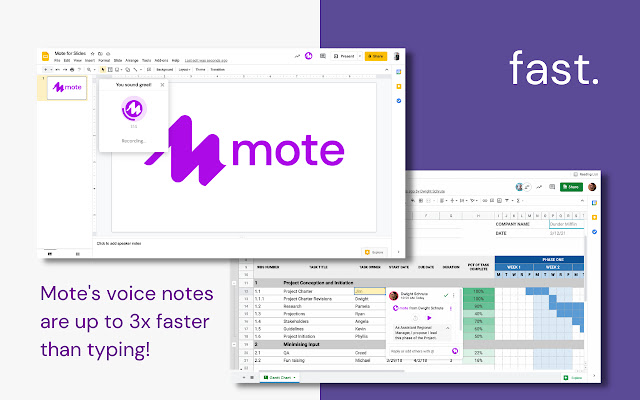
Task: Expand the Present button dropdown arrow
Action: [360, 56]
